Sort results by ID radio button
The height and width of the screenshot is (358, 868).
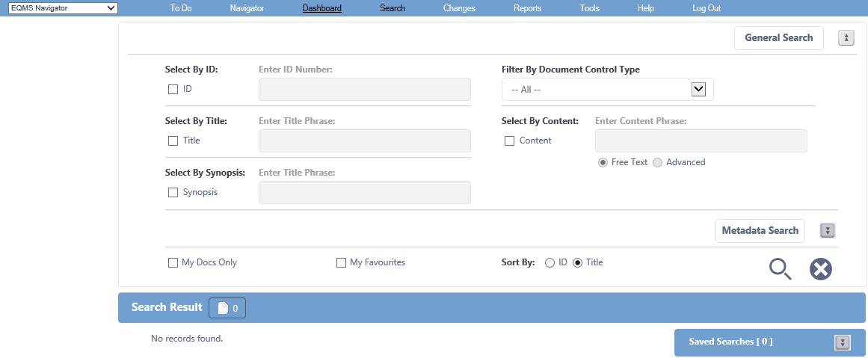550,263
